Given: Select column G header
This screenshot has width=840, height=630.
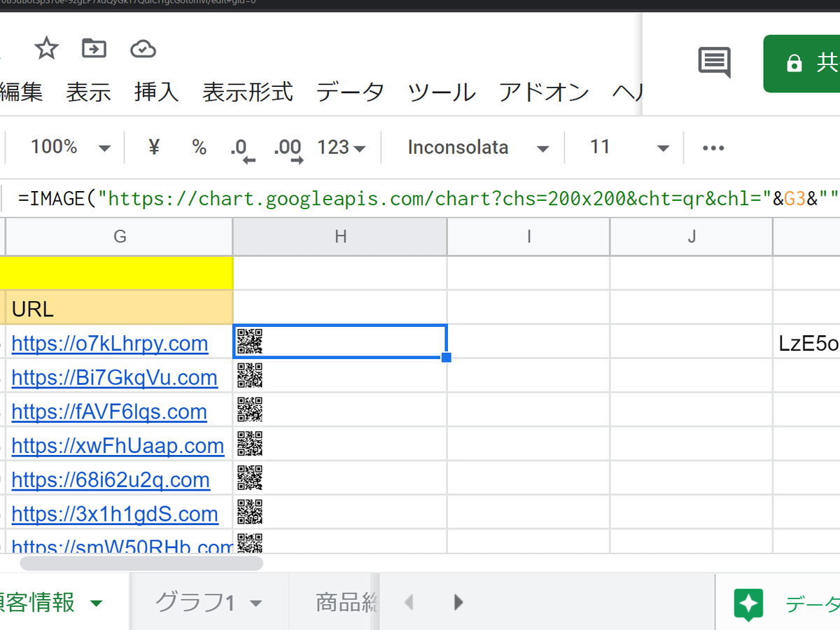Looking at the screenshot, I should [x=120, y=237].
